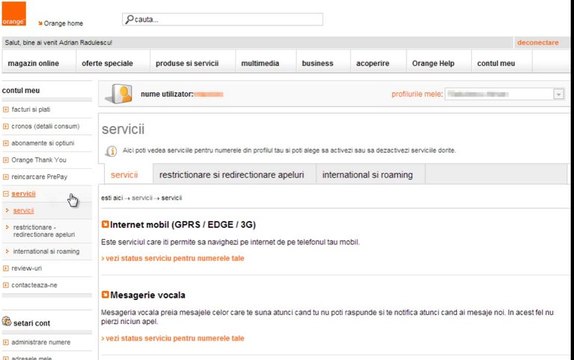This screenshot has height=360, width=574.
Task: Expand administrare numere plus icon
Action: coord(5,342)
